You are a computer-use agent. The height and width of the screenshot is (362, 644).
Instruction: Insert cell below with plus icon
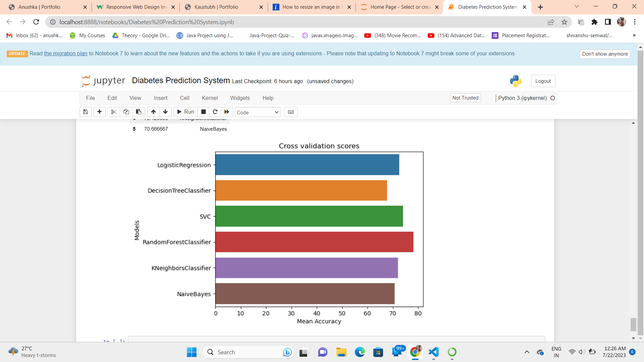click(x=99, y=112)
